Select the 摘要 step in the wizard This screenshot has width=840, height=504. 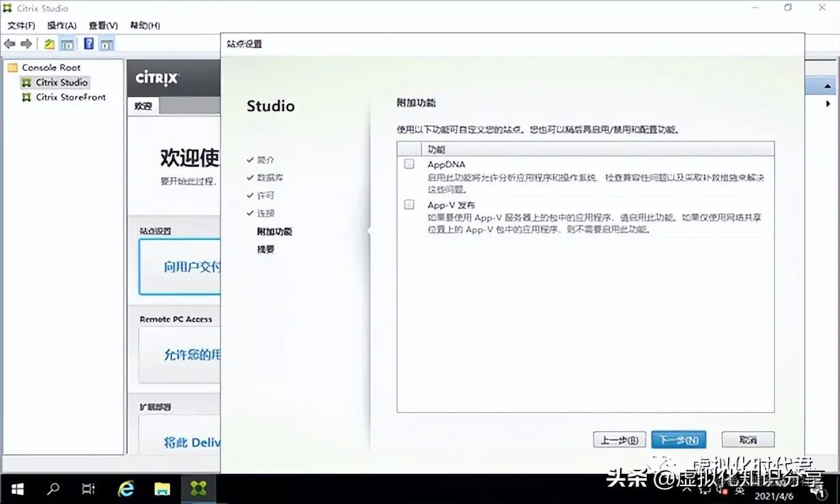[x=266, y=249]
